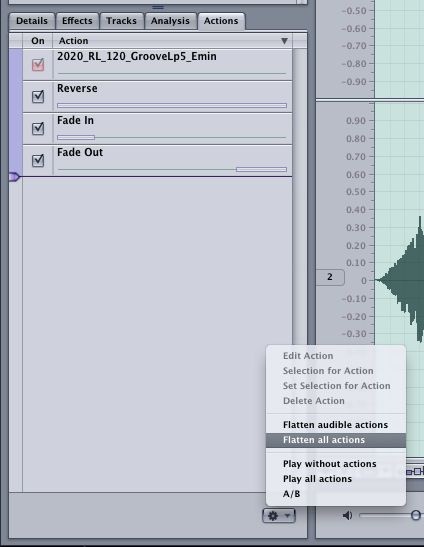
Task: Select Flatten audible actions
Action: [x=336, y=425]
